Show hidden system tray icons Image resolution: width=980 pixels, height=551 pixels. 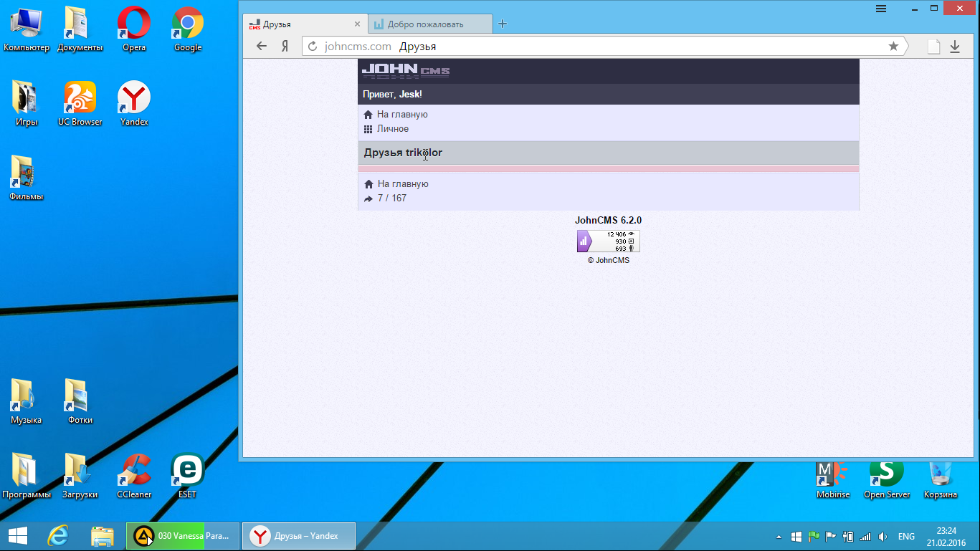779,537
